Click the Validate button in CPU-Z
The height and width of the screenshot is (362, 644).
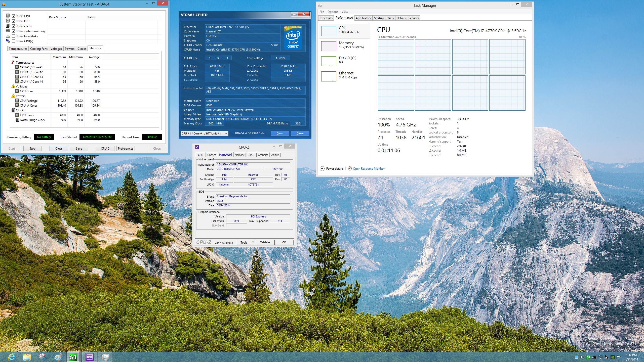click(265, 242)
